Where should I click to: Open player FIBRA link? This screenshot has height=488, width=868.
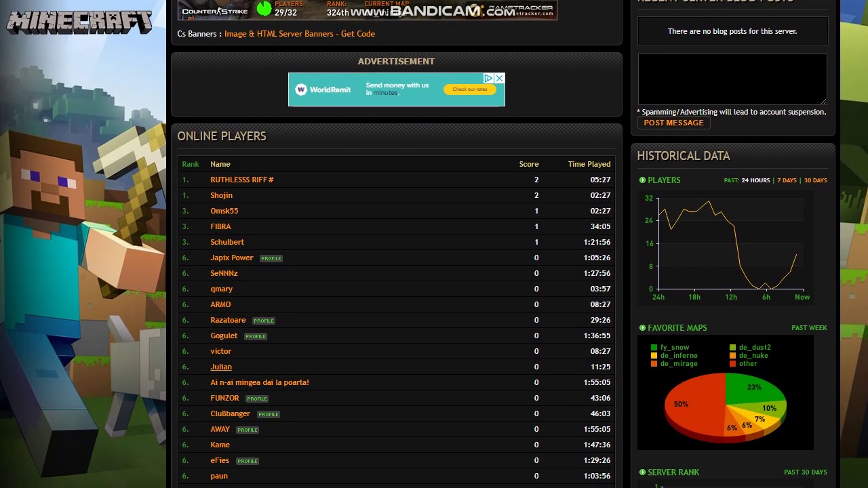tap(220, 226)
